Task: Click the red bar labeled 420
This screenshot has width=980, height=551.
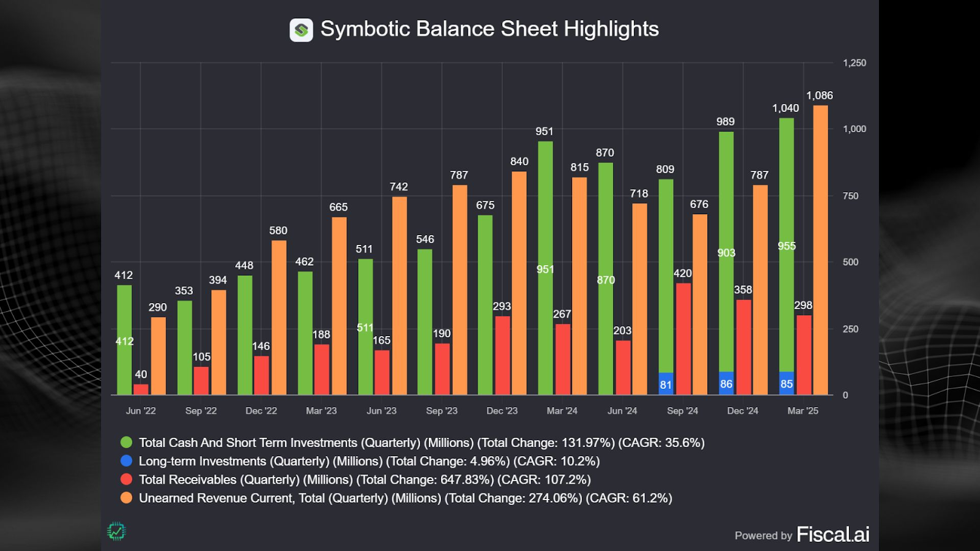Action: click(684, 339)
